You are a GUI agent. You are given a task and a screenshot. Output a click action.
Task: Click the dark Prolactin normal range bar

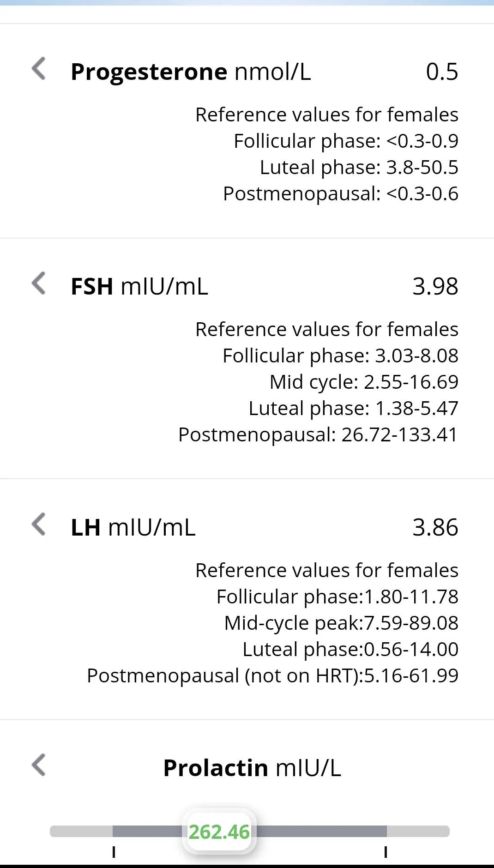[323, 832]
